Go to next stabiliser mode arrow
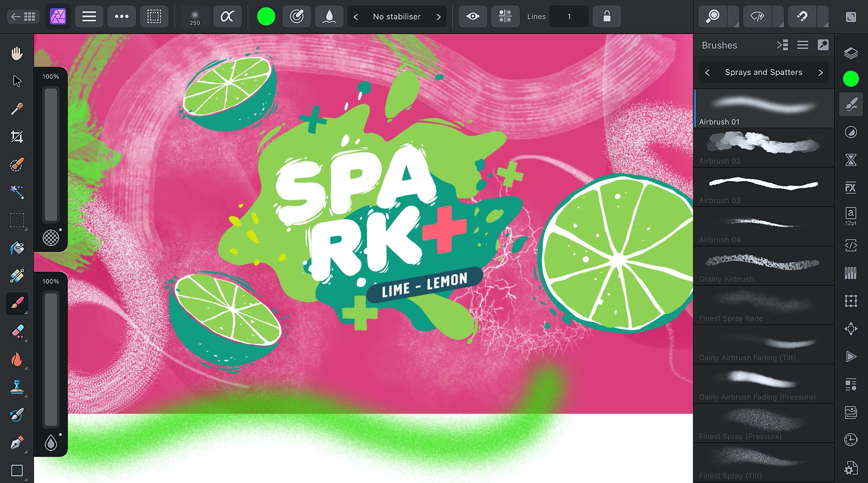 click(x=438, y=17)
